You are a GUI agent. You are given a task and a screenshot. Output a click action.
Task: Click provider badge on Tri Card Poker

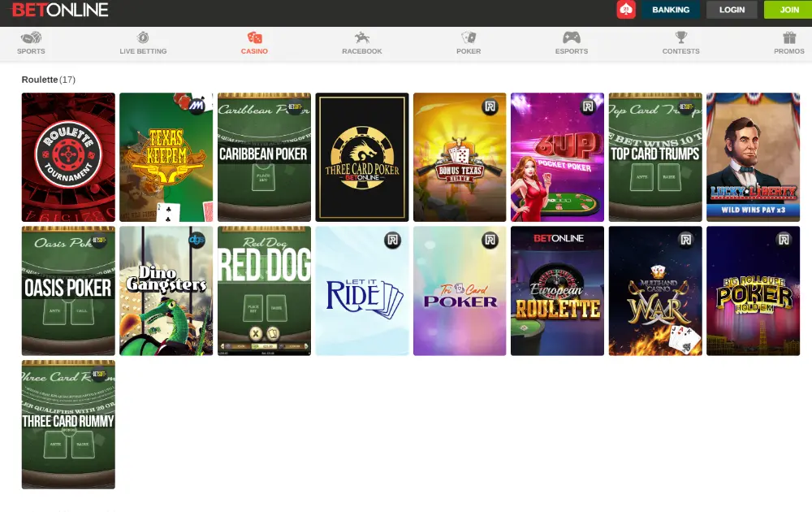pyautogui.click(x=490, y=240)
